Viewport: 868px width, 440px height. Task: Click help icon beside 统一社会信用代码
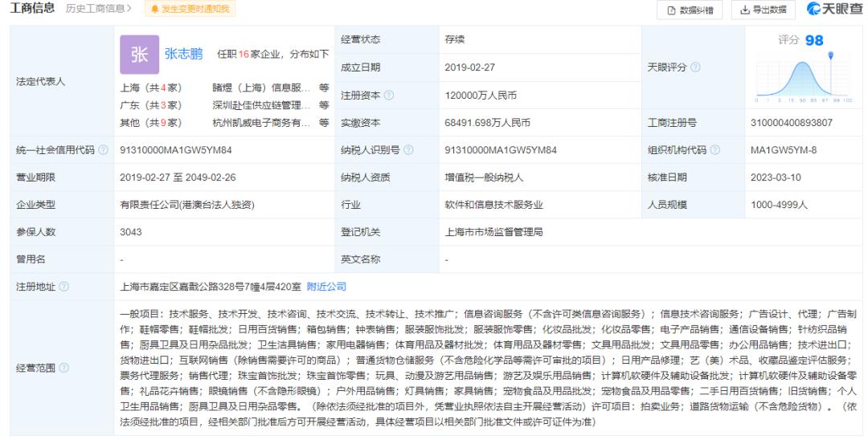(103, 150)
